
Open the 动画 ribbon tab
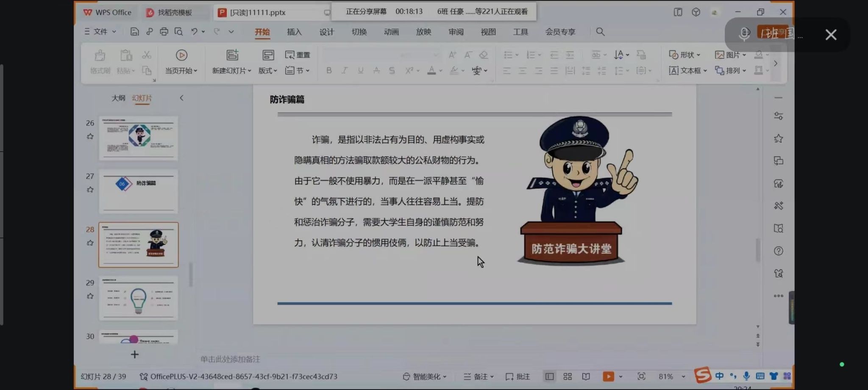(x=391, y=32)
